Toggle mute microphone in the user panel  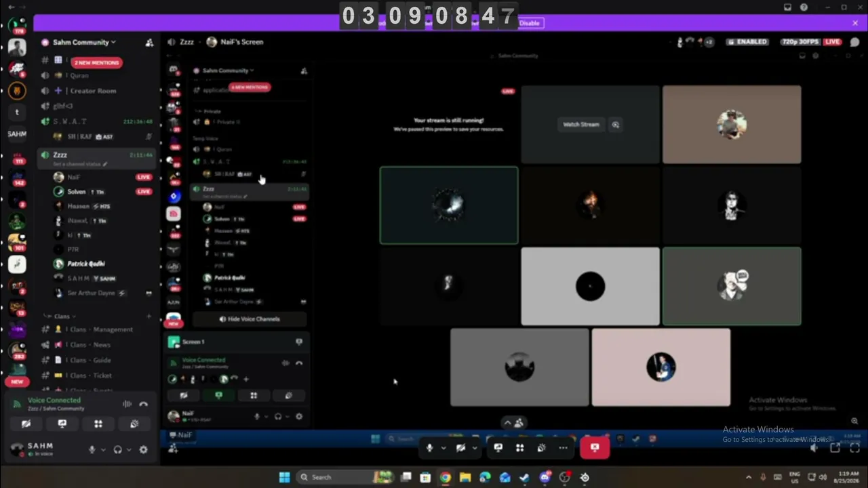[92, 449]
